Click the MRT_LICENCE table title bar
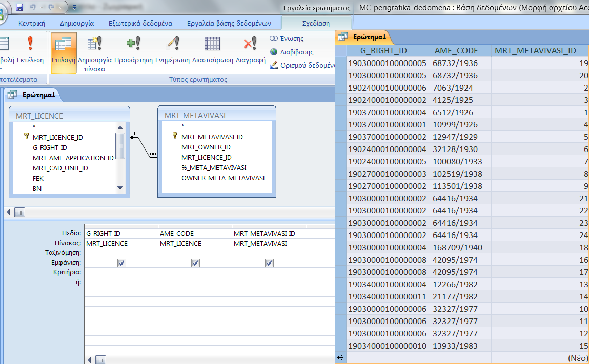589x364 pixels. (x=70, y=116)
